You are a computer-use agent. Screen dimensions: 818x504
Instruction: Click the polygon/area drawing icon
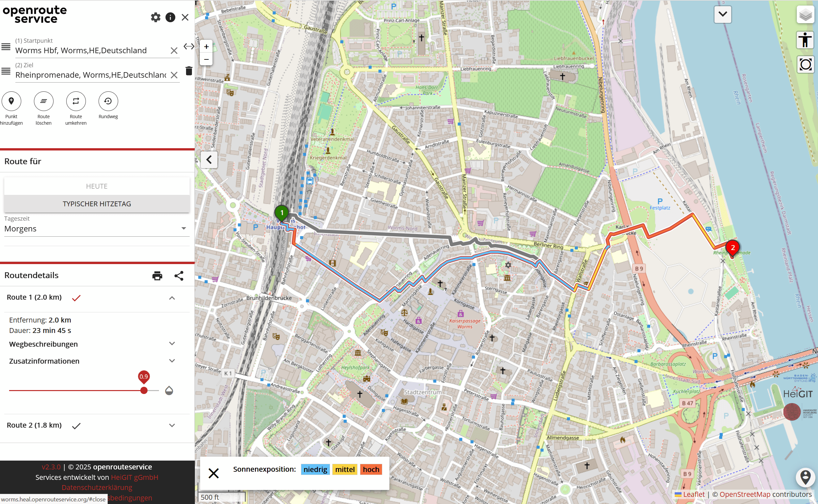click(805, 64)
